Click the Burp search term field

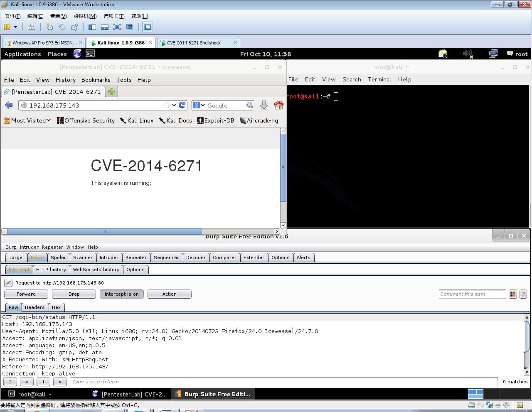(284, 382)
